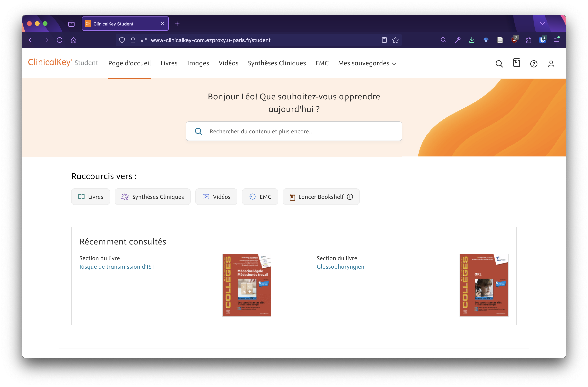Open the ORL Collèges book cover

(x=484, y=285)
